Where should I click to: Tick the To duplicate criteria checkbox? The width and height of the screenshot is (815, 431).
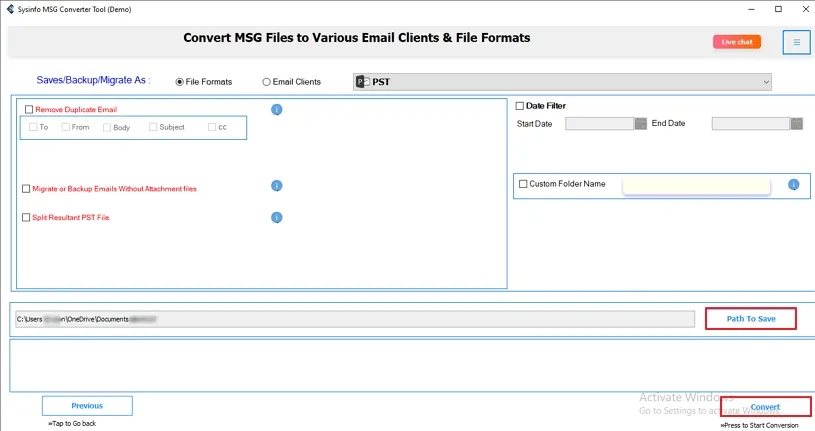coord(33,127)
